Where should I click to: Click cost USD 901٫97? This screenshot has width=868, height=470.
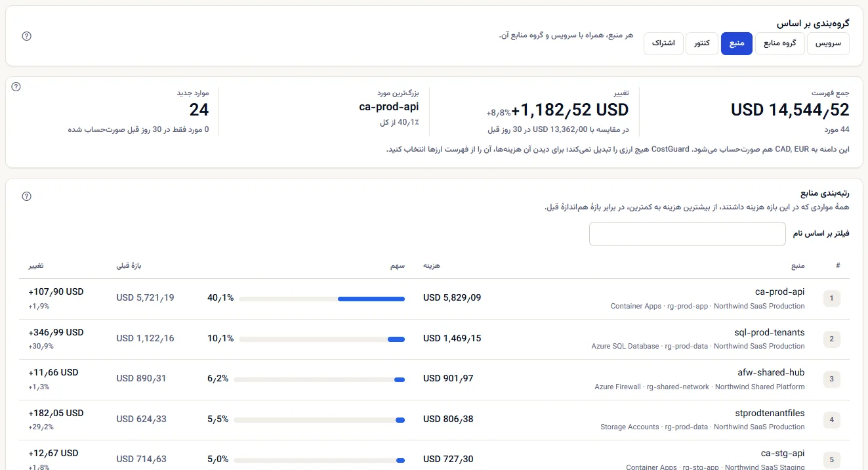tap(448, 379)
